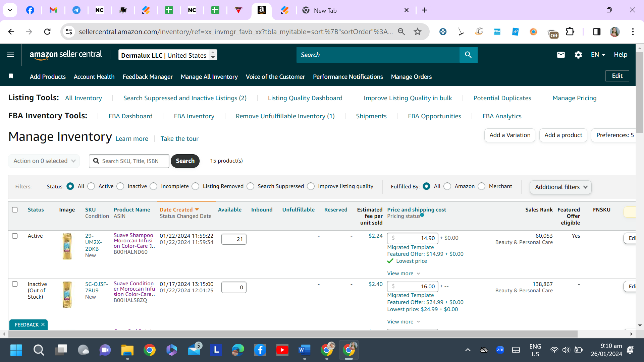644x362 pixels.
Task: Open File Explorer from the taskbar
Action: 127,350
